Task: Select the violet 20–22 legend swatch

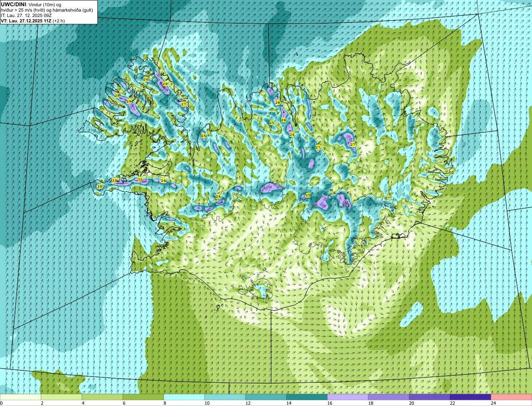Action: click(x=430, y=397)
